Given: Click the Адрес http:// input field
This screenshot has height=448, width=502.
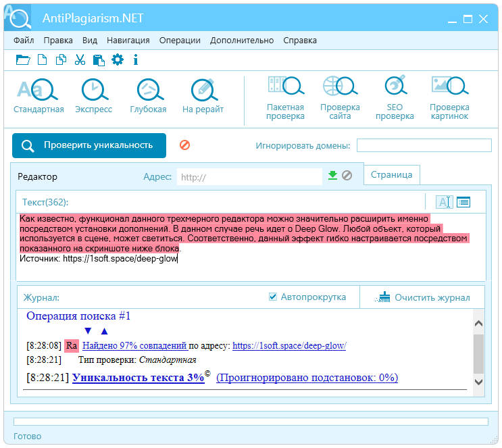Looking at the screenshot, I should 249,177.
